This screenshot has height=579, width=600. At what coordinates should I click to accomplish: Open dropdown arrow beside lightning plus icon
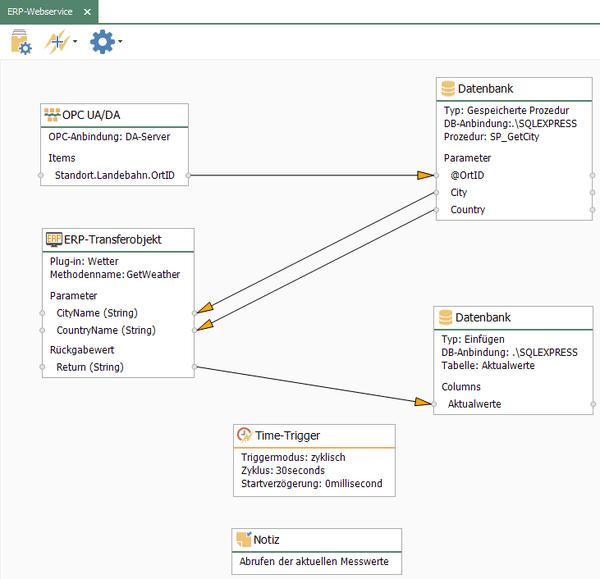click(x=75, y=41)
